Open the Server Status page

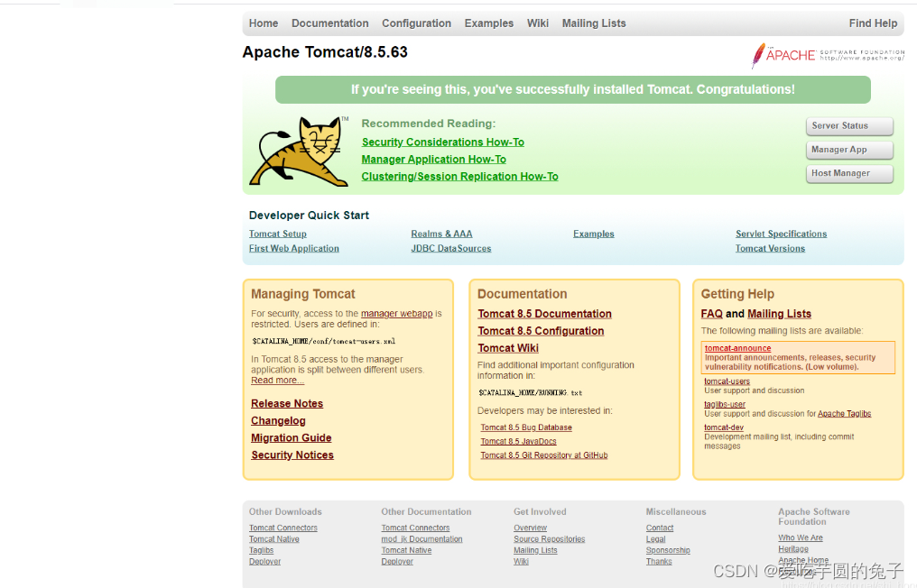tap(848, 126)
